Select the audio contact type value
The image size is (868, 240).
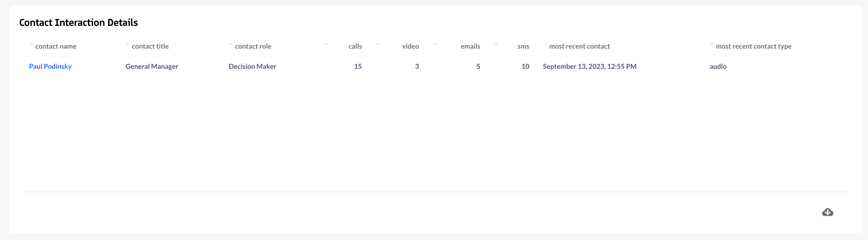coord(718,66)
